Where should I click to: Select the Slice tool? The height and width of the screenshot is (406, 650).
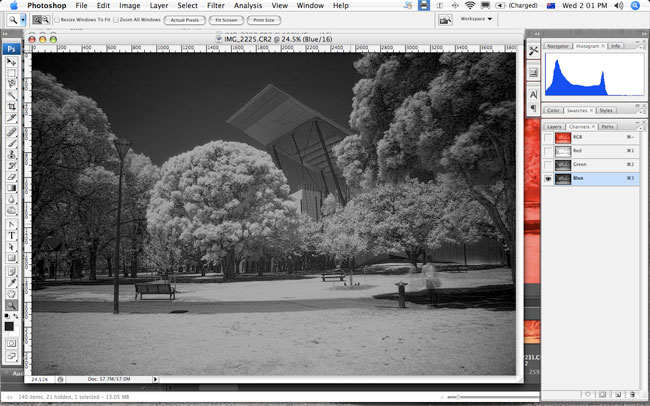(x=12, y=118)
